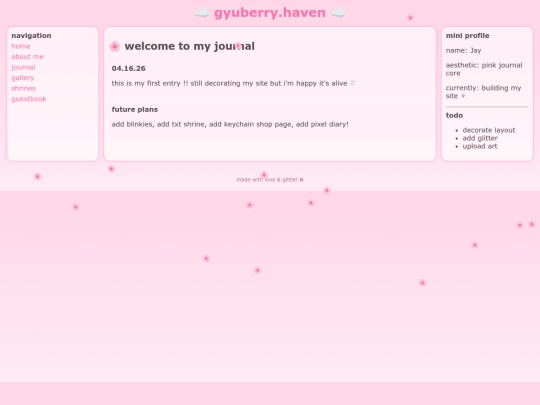
Task: Click the 'name: Jay' profile line
Action: [x=463, y=51]
